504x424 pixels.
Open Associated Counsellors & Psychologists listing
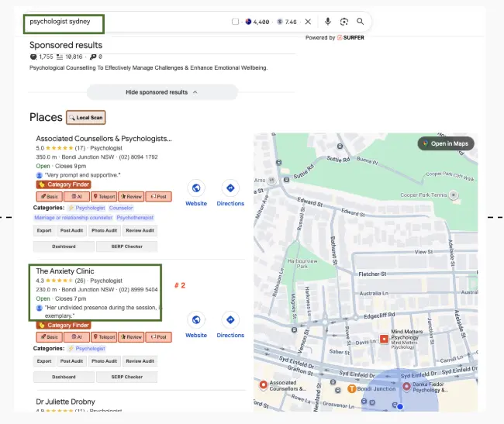(x=104, y=139)
